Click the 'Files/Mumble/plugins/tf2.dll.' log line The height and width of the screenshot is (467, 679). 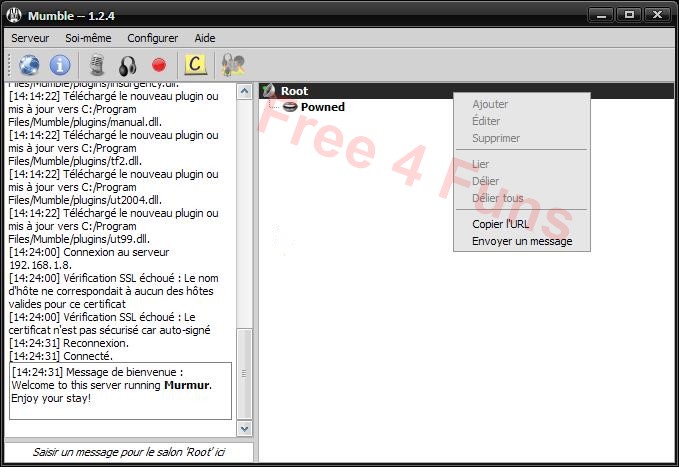coord(75,161)
